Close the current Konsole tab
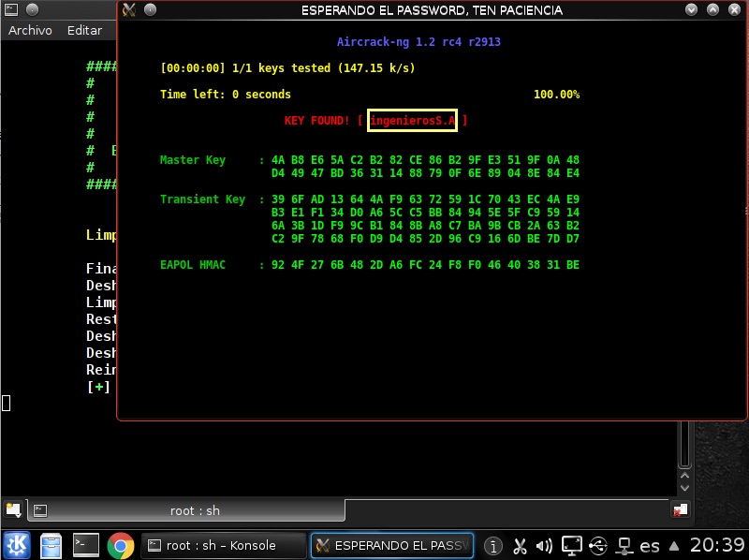The width and height of the screenshot is (749, 560). tap(681, 510)
